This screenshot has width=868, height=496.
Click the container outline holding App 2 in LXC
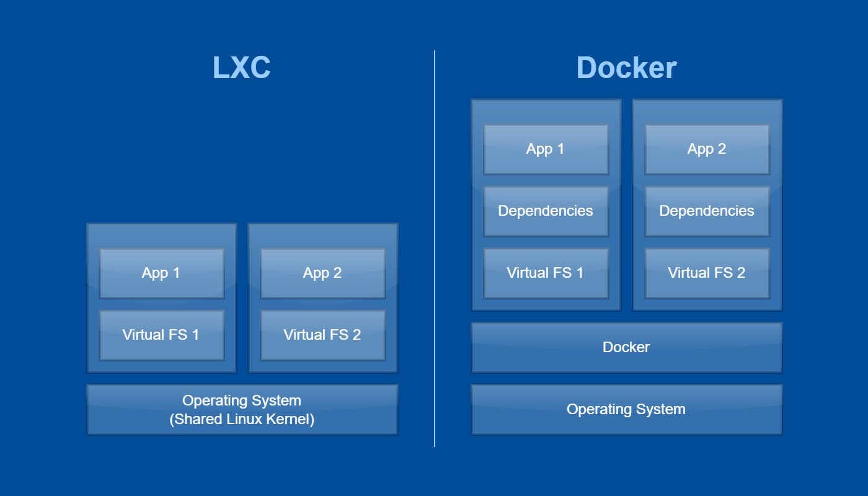[x=322, y=236]
